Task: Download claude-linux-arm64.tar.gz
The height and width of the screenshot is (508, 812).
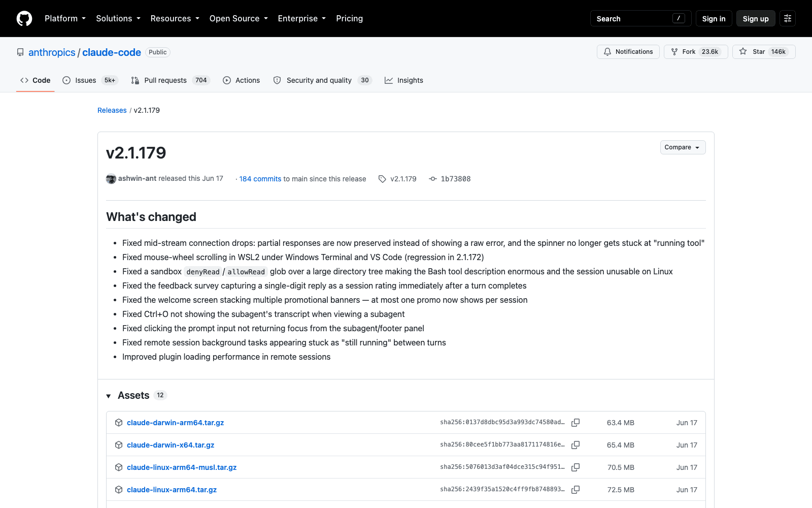Action: click(172, 490)
